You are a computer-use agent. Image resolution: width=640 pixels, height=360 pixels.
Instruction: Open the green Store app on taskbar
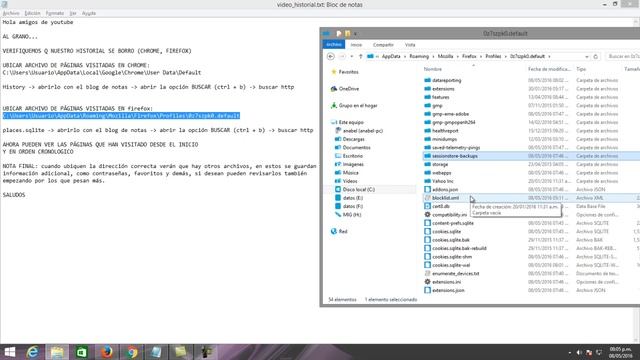pyautogui.click(x=82, y=352)
